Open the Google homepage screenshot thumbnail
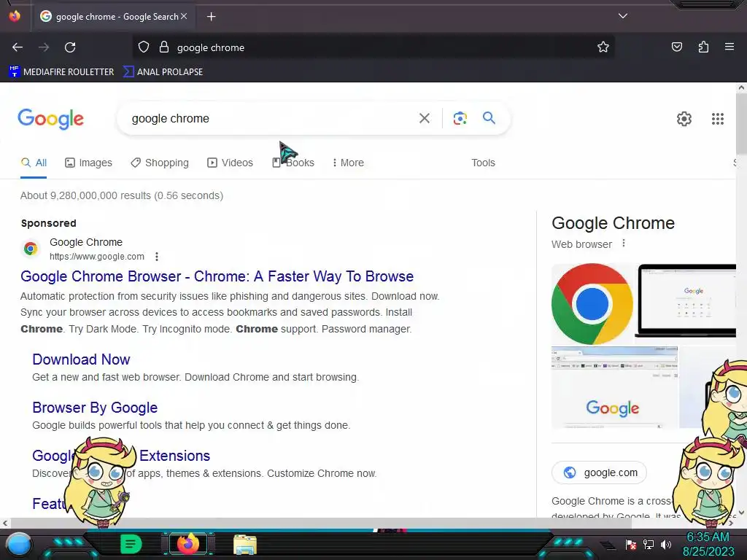 point(614,387)
